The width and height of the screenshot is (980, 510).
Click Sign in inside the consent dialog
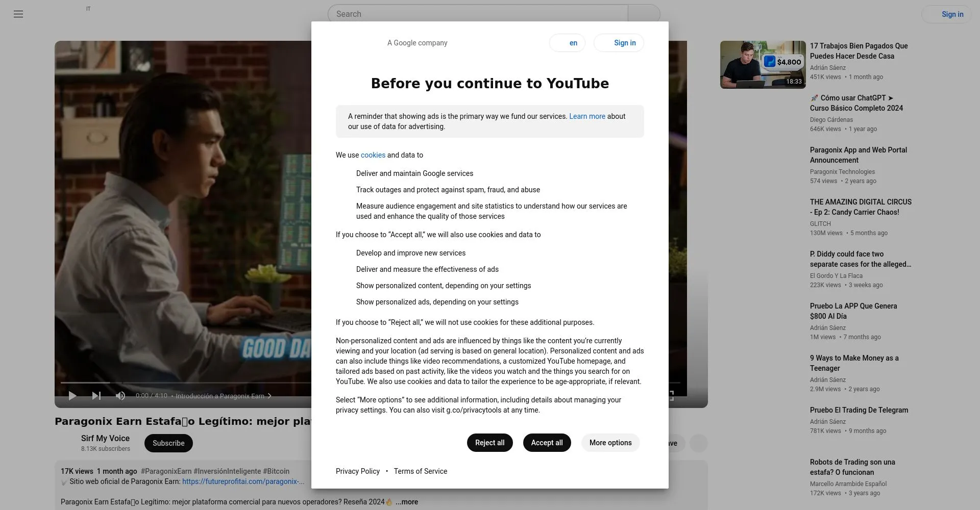tap(619, 43)
